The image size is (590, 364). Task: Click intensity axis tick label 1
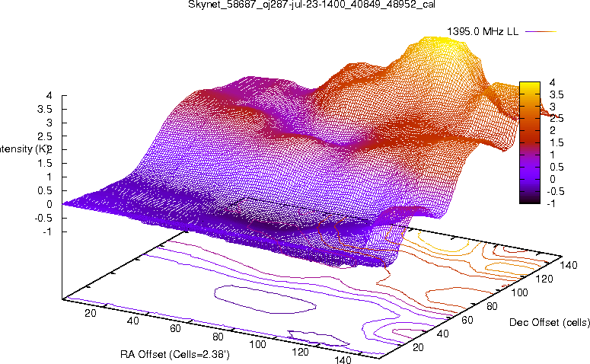click(x=49, y=177)
